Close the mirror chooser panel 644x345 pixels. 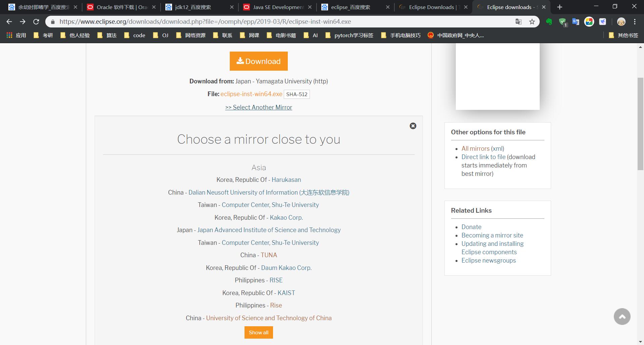(x=413, y=126)
